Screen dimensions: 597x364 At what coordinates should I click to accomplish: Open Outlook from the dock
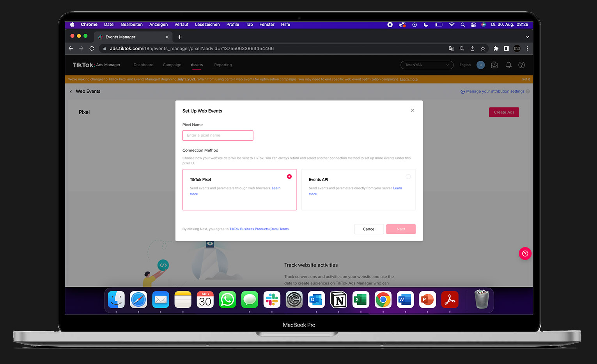pos(316,300)
